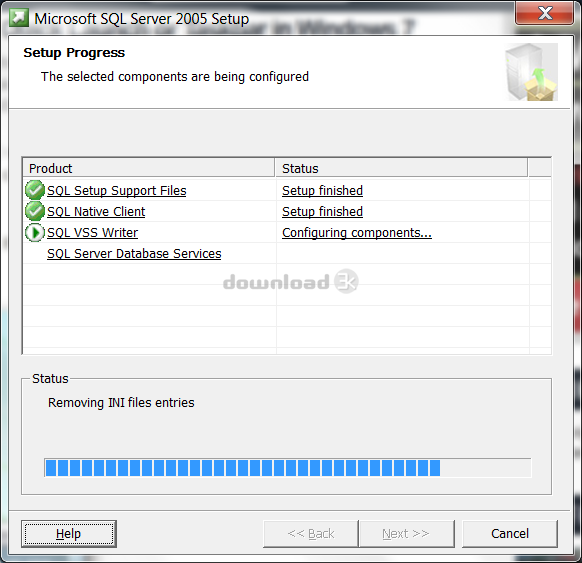Open the SQL VSS Writer link

click(x=92, y=233)
